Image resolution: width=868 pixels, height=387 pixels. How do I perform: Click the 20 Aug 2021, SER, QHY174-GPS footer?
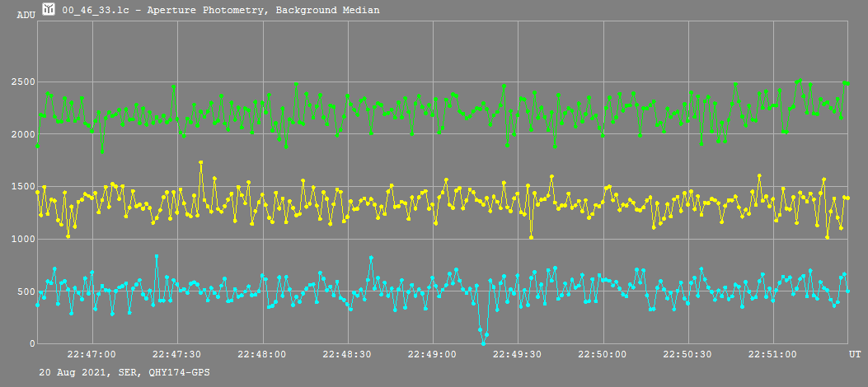click(124, 373)
